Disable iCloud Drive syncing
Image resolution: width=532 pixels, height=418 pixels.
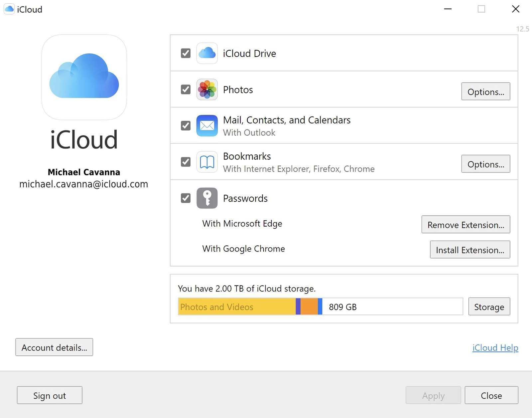pos(185,53)
